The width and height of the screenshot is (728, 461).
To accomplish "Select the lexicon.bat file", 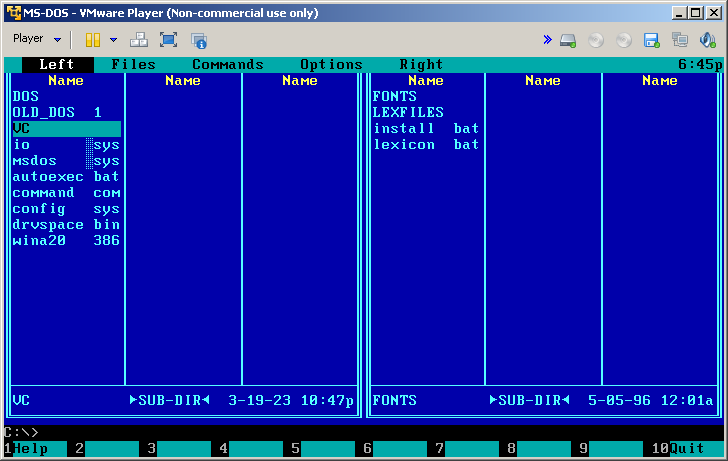I will click(x=426, y=144).
